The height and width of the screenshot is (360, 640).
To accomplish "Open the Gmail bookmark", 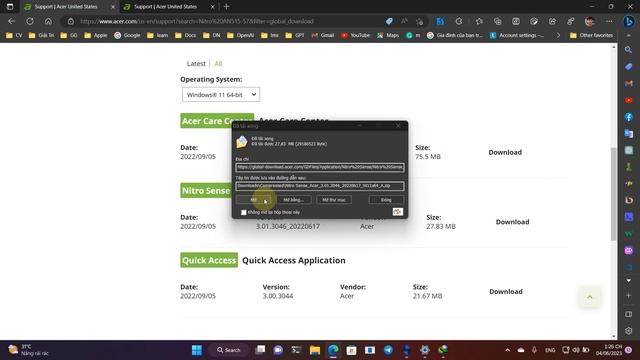I will [x=323, y=36].
